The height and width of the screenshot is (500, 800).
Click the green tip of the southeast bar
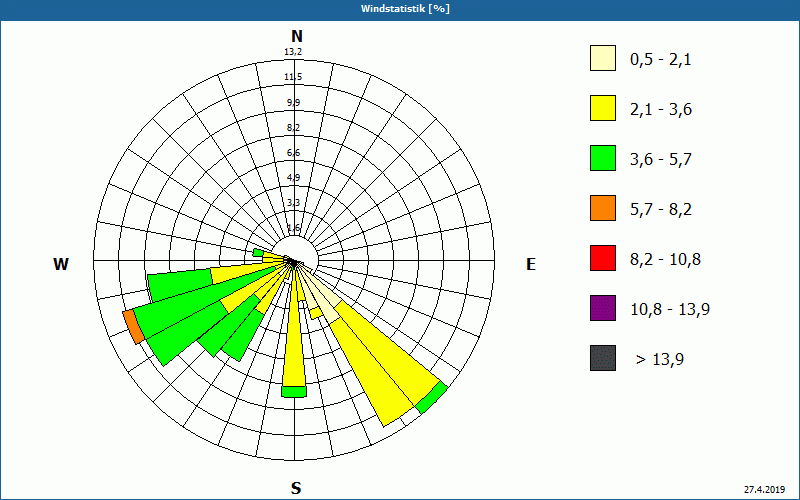432,398
